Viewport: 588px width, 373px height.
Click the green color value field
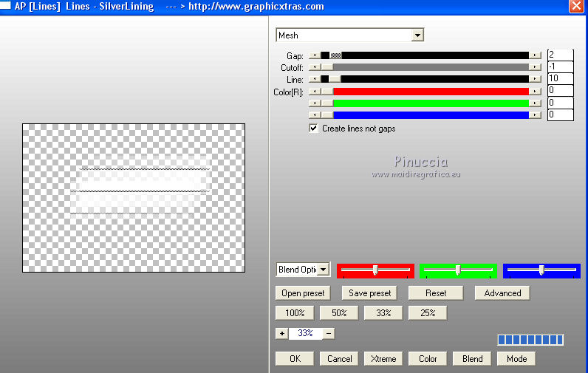tap(560, 103)
